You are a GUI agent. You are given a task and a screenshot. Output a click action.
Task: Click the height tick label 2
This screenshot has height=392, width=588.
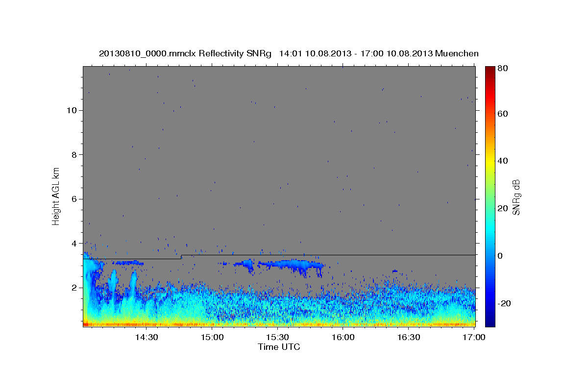[x=73, y=288]
